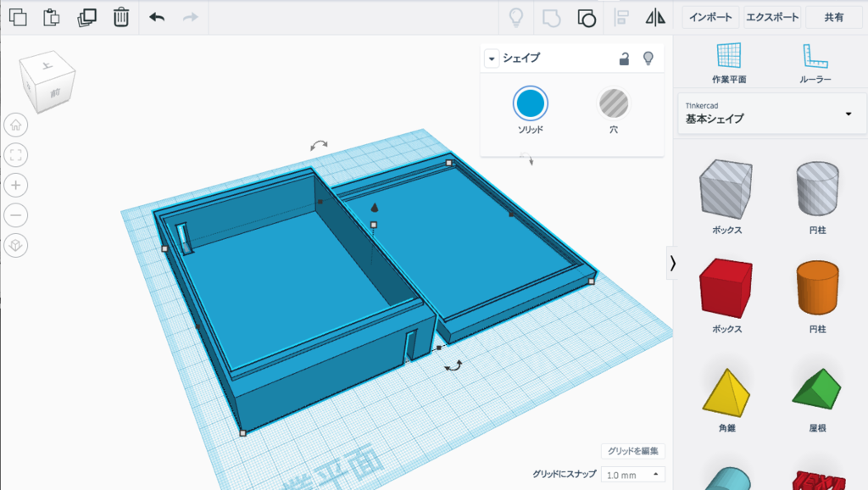
Task: Click the white top height handle
Action: point(374,225)
